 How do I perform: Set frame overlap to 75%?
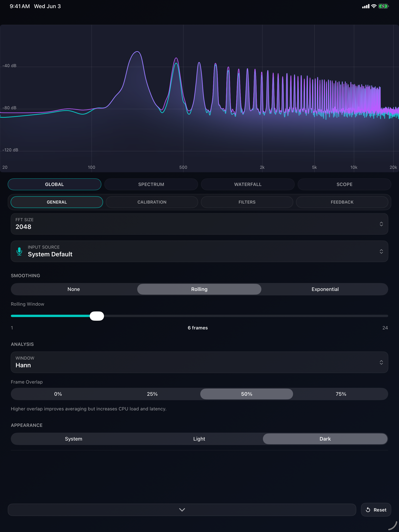point(341,394)
